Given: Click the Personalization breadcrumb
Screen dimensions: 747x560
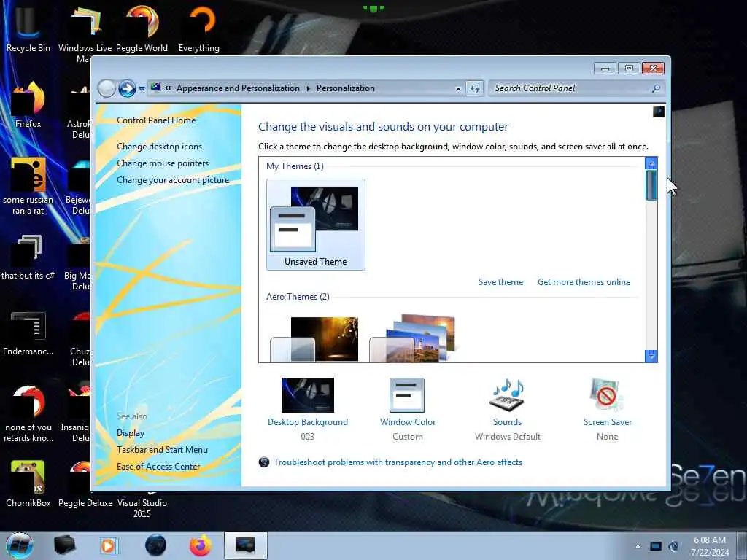Looking at the screenshot, I should pos(345,88).
